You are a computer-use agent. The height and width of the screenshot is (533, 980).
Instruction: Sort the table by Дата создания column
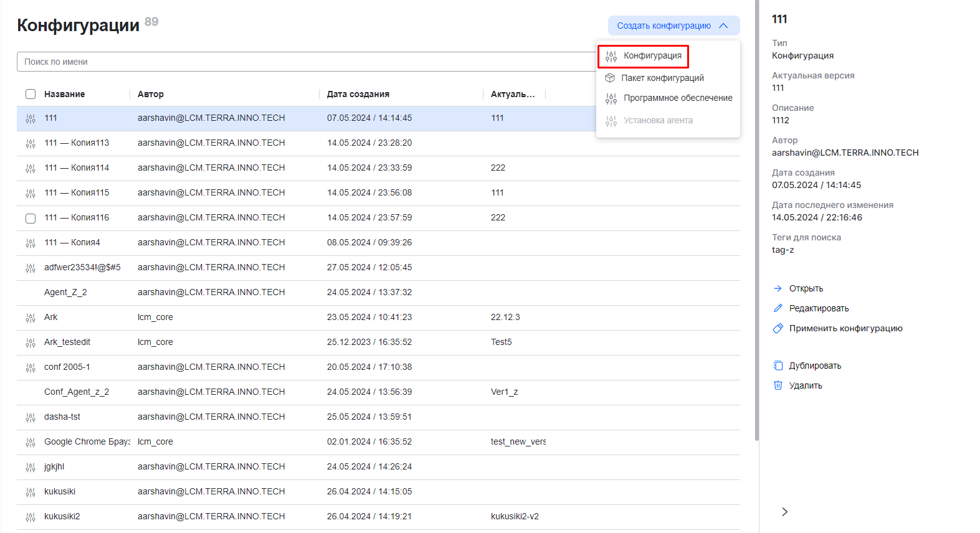pyautogui.click(x=358, y=94)
